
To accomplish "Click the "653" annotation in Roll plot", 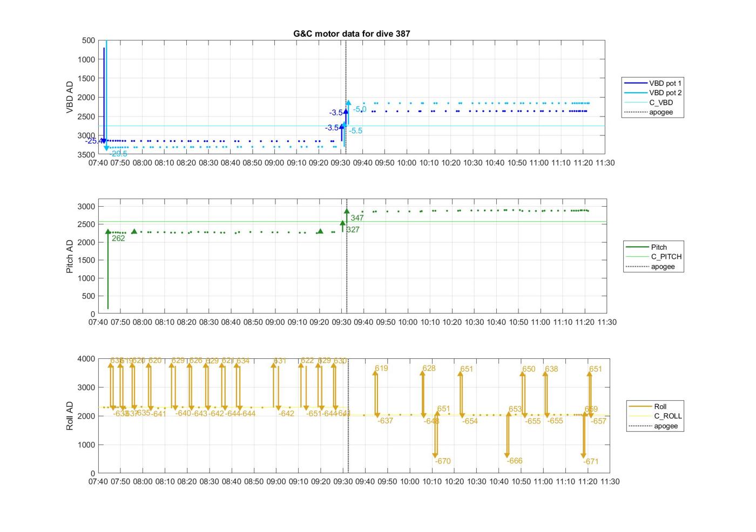I will 515,409.
